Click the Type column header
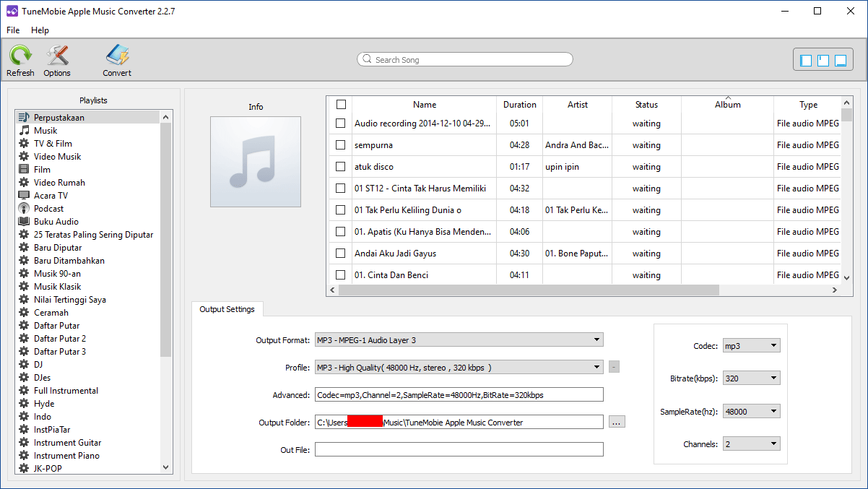868x489 pixels. [x=807, y=104]
